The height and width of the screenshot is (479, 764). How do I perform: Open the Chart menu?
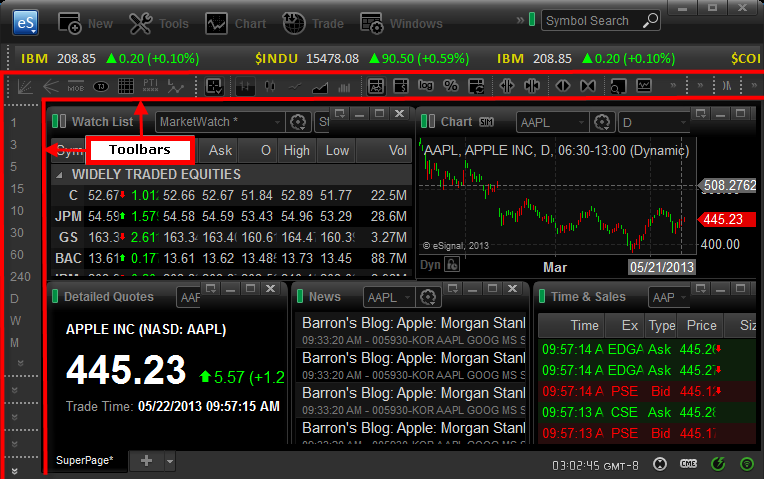tap(235, 23)
